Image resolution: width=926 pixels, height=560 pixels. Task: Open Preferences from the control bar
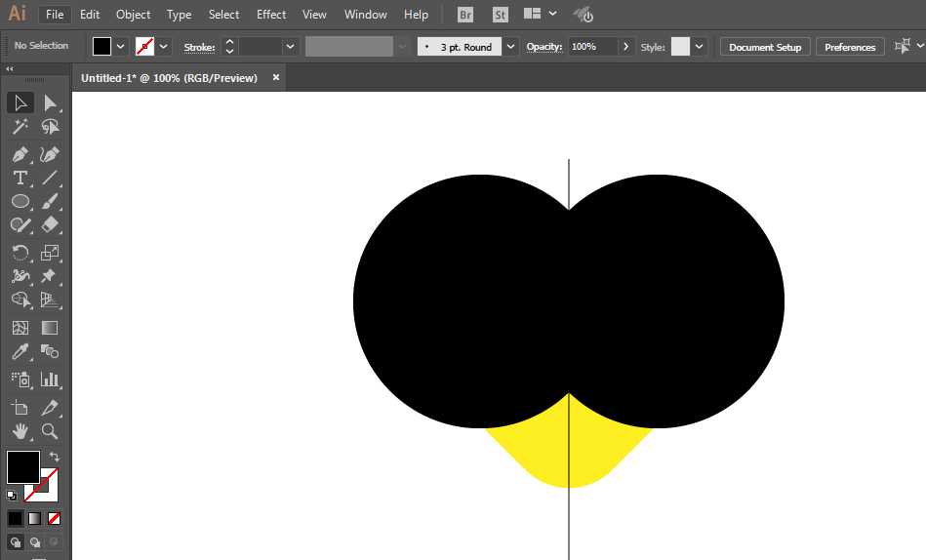coord(849,47)
